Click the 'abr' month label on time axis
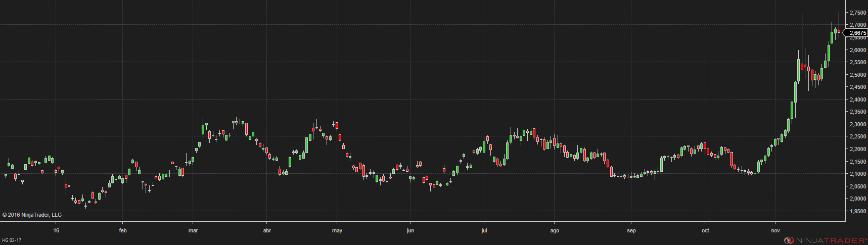 pos(267,230)
